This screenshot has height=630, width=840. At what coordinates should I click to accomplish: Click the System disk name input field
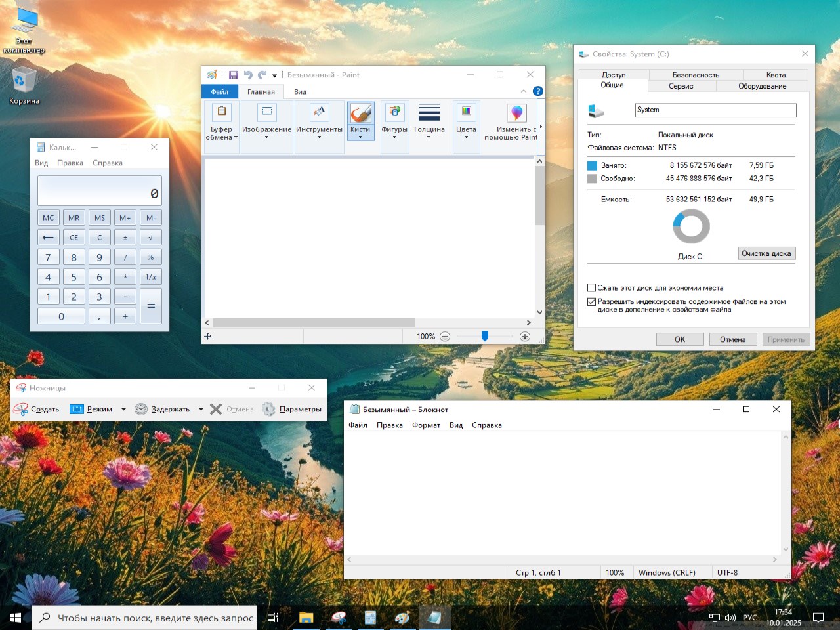(715, 110)
